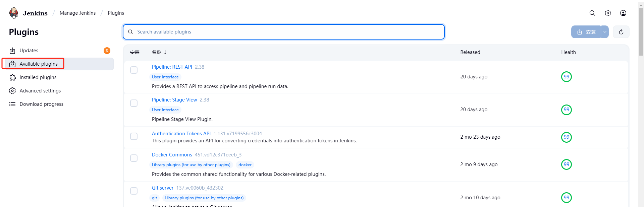Click the docker tag label
Image resolution: width=644 pixels, height=207 pixels.
click(x=245, y=165)
